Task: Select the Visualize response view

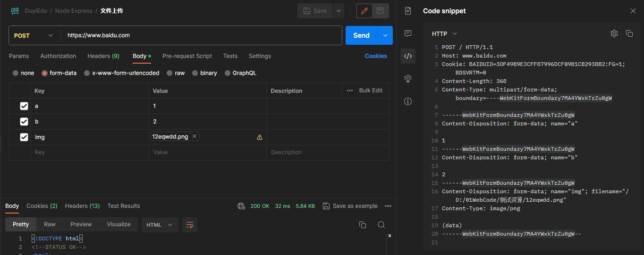Action: click(x=119, y=224)
